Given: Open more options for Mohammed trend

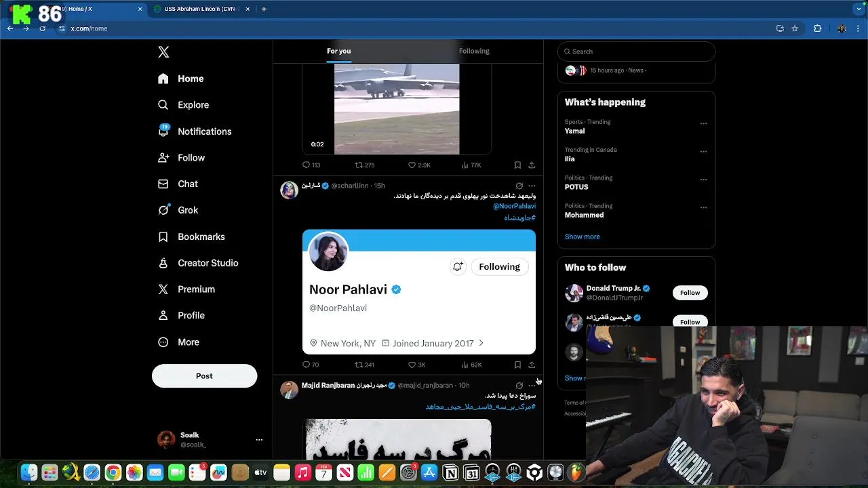Looking at the screenshot, I should pyautogui.click(x=703, y=207).
